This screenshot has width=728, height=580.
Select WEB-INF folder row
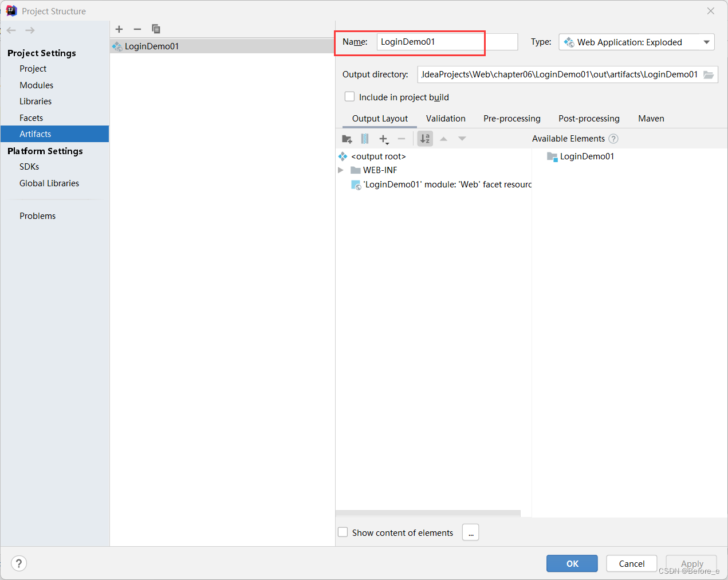point(374,170)
